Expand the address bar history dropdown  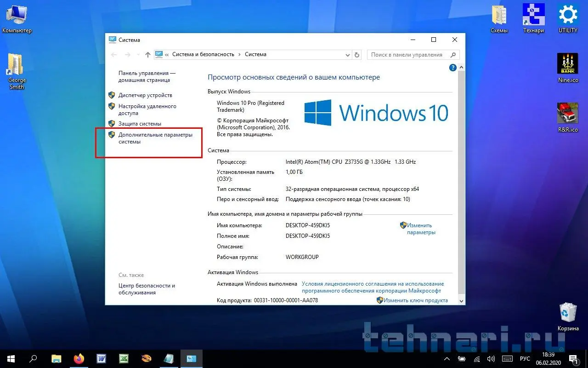[348, 55]
